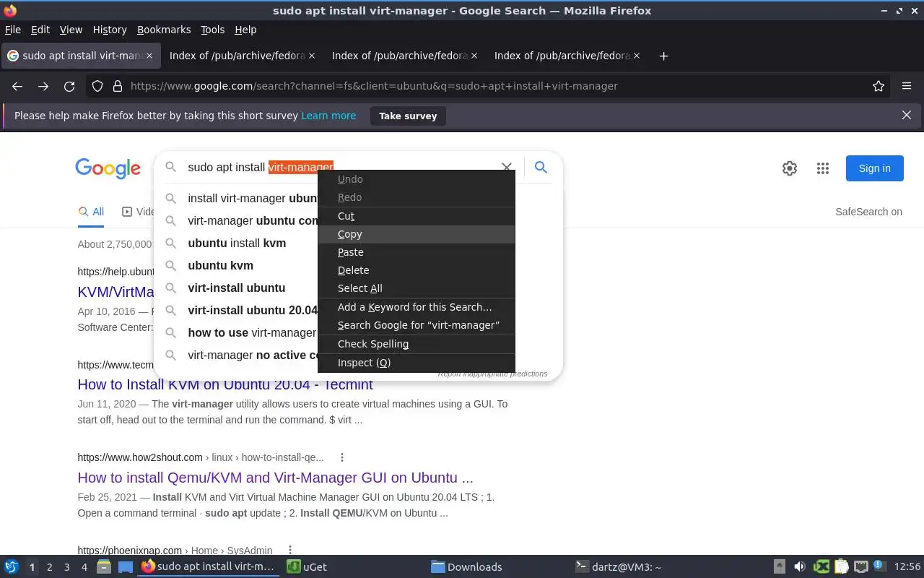Open the network status tray icon
This screenshot has height=578, width=924.
coord(860,567)
